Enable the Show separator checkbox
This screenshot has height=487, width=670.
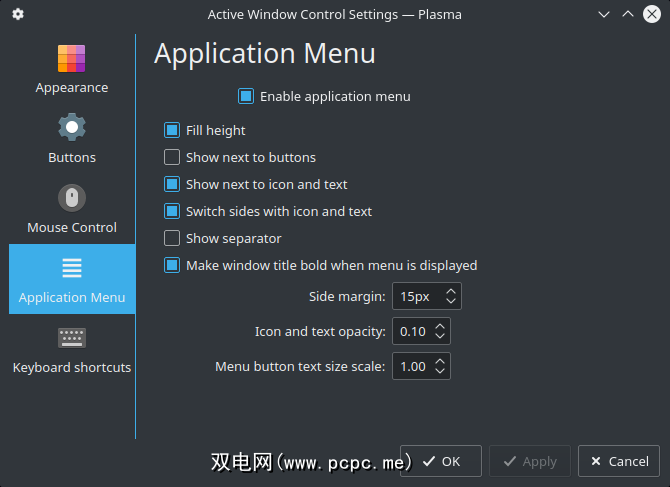click(172, 238)
